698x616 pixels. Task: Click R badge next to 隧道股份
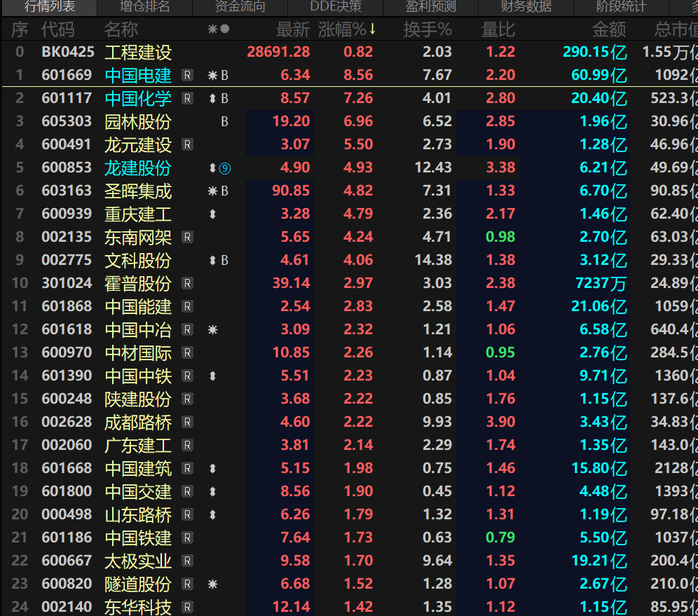[x=187, y=584]
